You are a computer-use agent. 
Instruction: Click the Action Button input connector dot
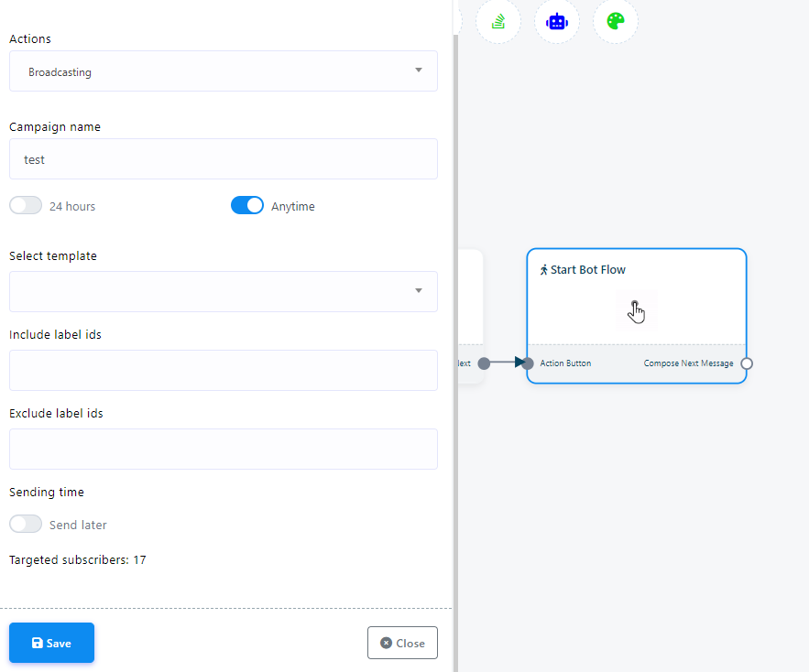coord(528,363)
